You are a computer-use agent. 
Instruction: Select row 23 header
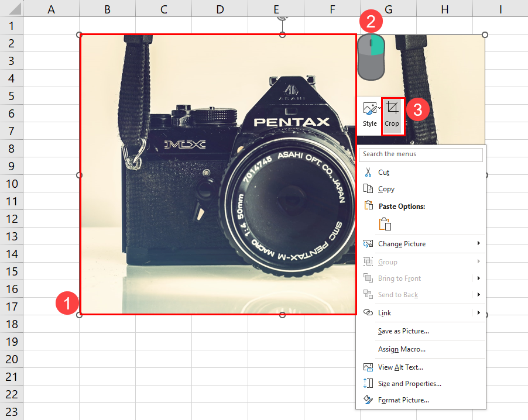point(12,412)
